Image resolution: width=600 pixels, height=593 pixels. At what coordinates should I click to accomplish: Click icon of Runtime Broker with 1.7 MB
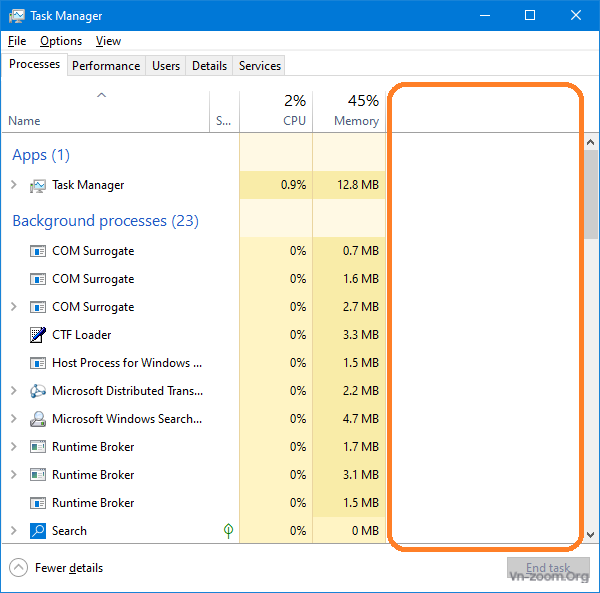click(x=38, y=447)
